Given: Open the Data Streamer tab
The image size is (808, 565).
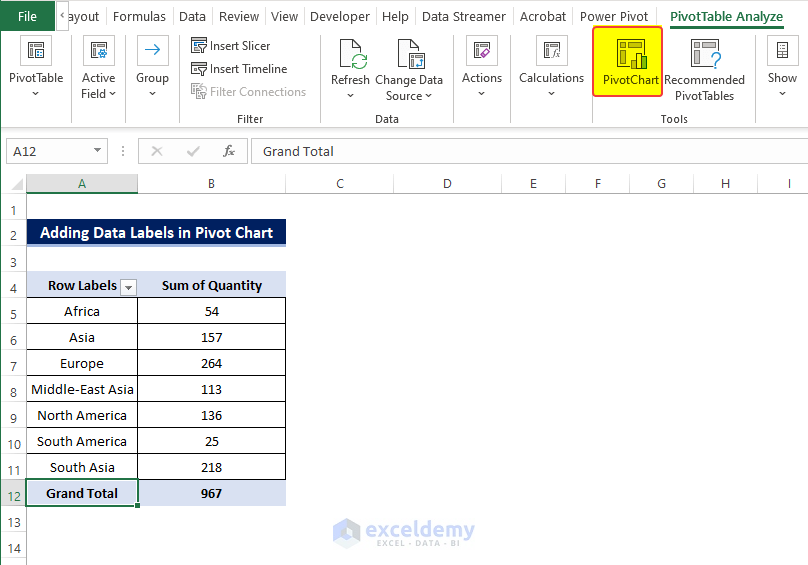Looking at the screenshot, I should coord(464,16).
